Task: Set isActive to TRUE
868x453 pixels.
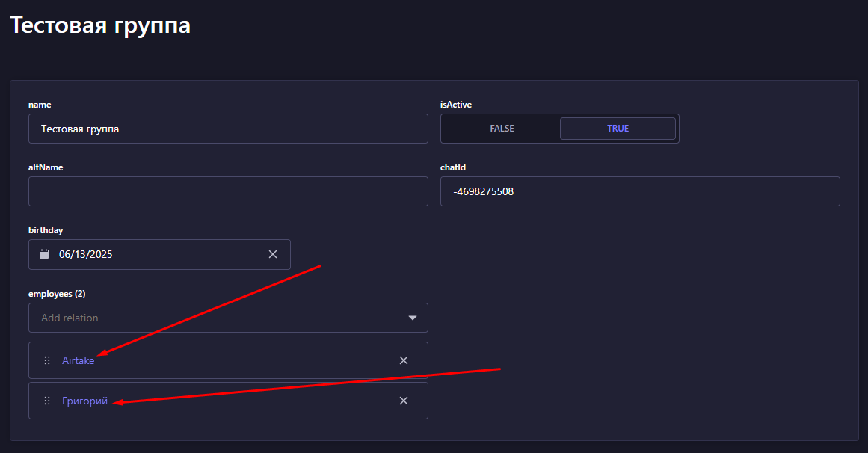Action: (x=618, y=129)
